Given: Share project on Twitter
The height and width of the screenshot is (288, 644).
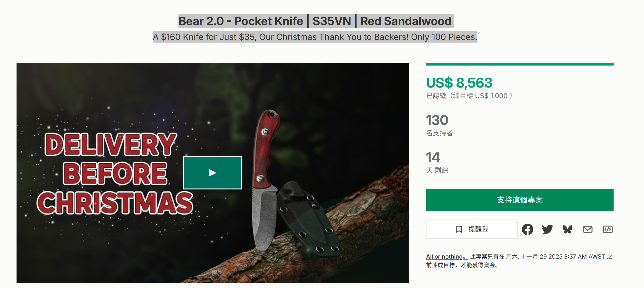Looking at the screenshot, I should 547,229.
